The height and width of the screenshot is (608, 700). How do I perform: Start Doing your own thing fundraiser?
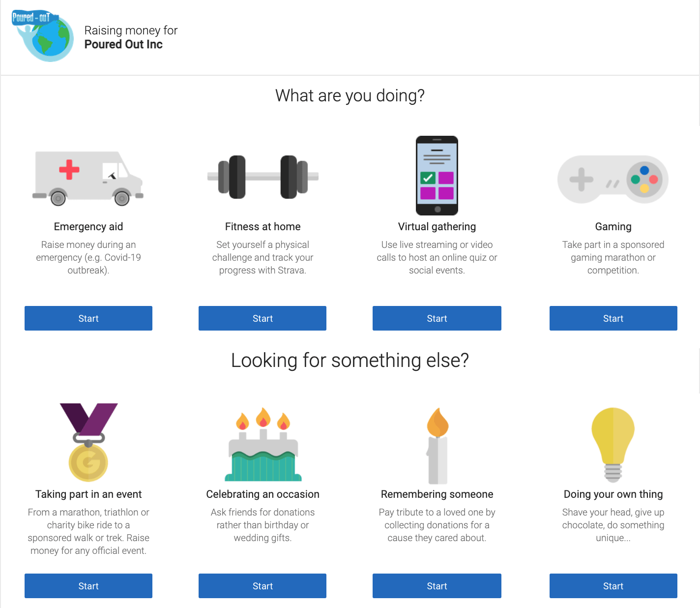[x=613, y=586]
